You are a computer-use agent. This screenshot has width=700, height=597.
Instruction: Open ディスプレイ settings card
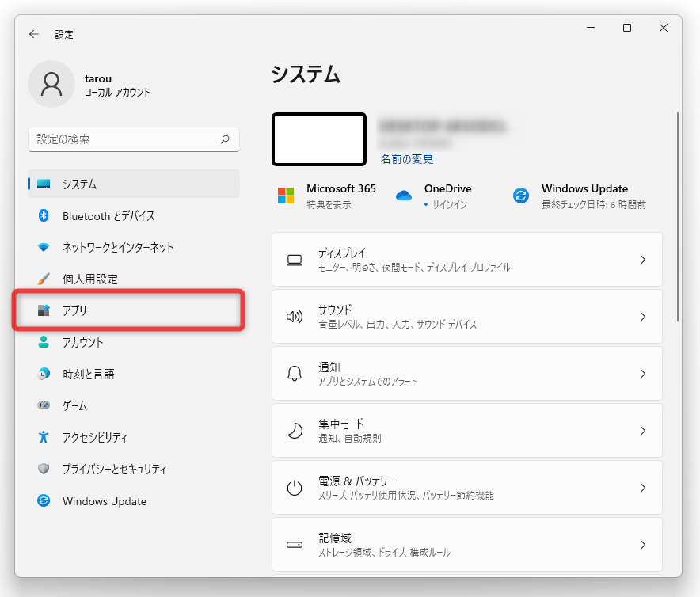[x=467, y=260]
